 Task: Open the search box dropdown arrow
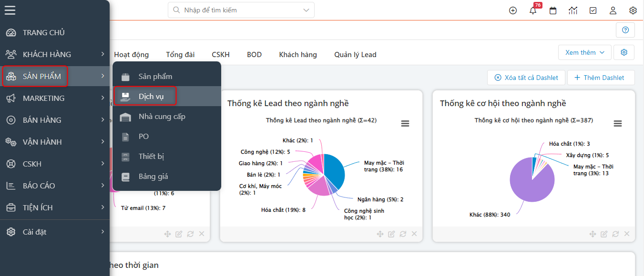coord(306,10)
